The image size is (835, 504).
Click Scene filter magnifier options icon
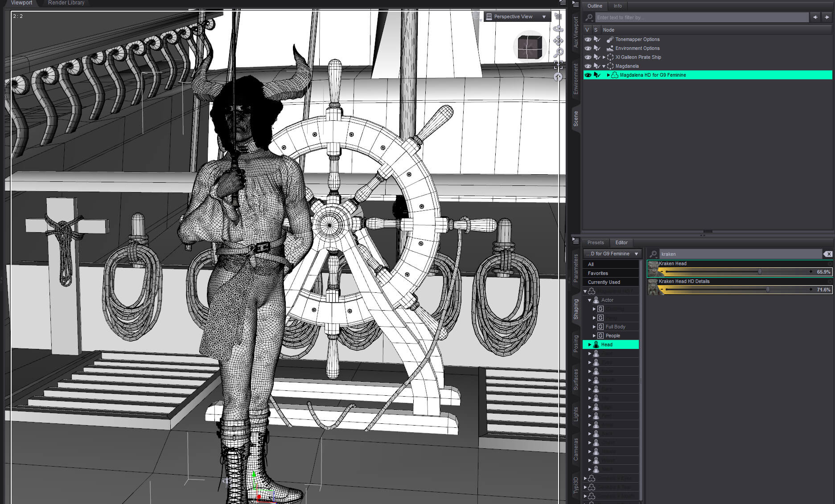point(589,17)
